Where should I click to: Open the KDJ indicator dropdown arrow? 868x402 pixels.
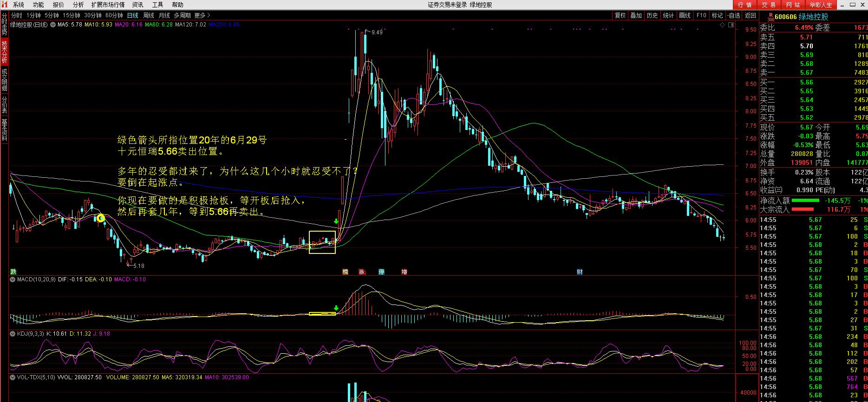pyautogui.click(x=13, y=334)
